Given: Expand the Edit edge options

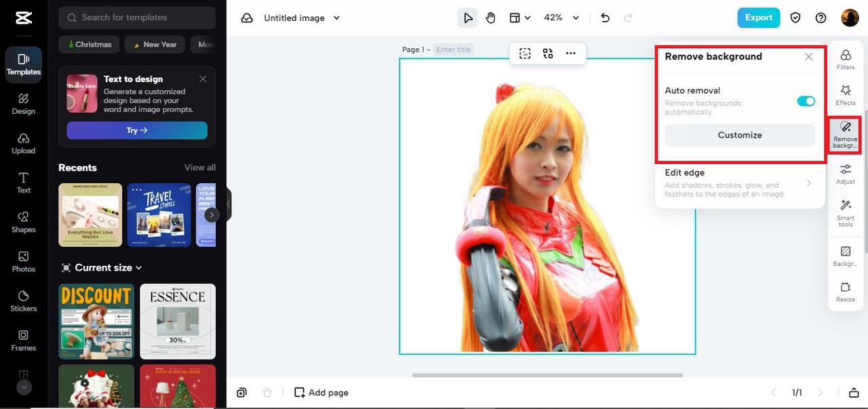Looking at the screenshot, I should (740, 183).
